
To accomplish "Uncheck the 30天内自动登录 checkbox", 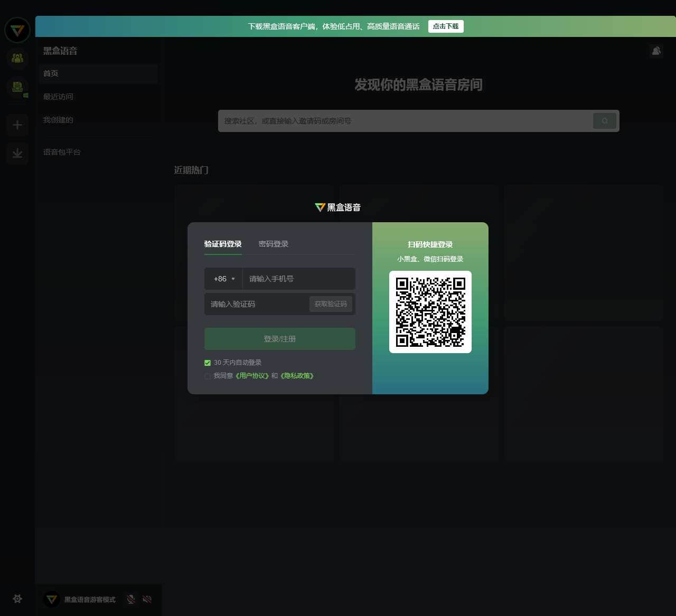I will (208, 363).
